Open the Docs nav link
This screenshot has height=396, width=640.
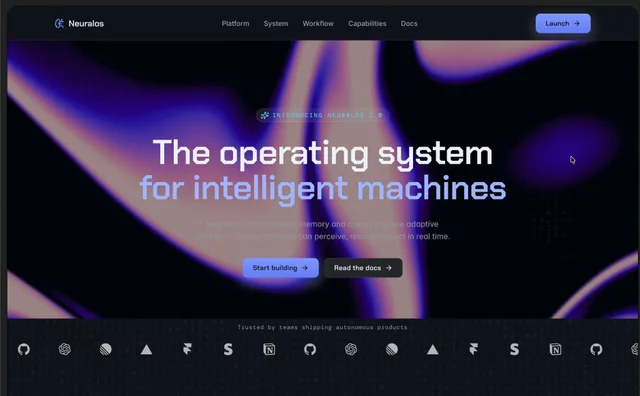coord(409,24)
